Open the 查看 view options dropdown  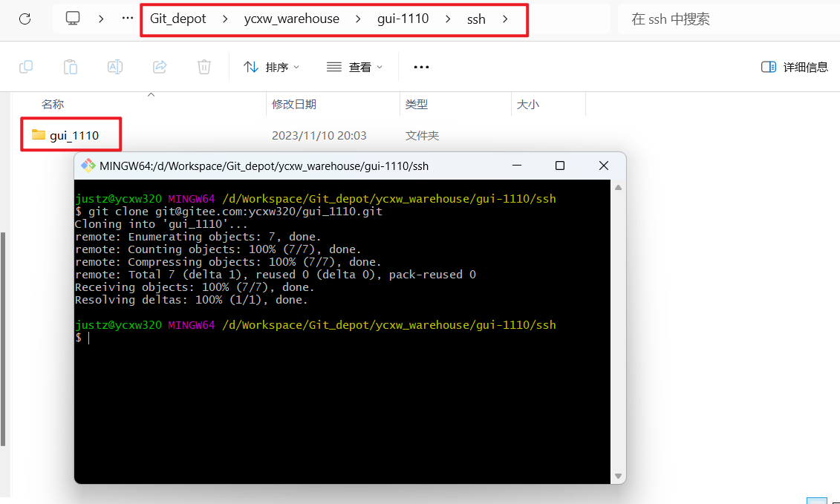(354, 66)
